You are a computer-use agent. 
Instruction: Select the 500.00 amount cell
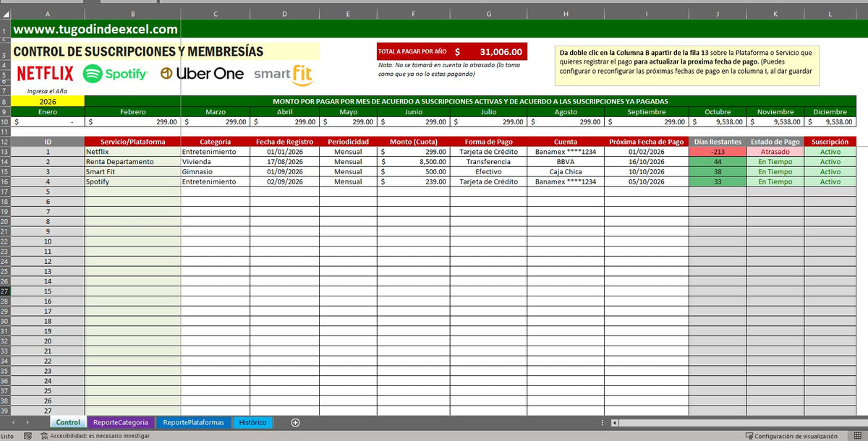pyautogui.click(x=414, y=172)
